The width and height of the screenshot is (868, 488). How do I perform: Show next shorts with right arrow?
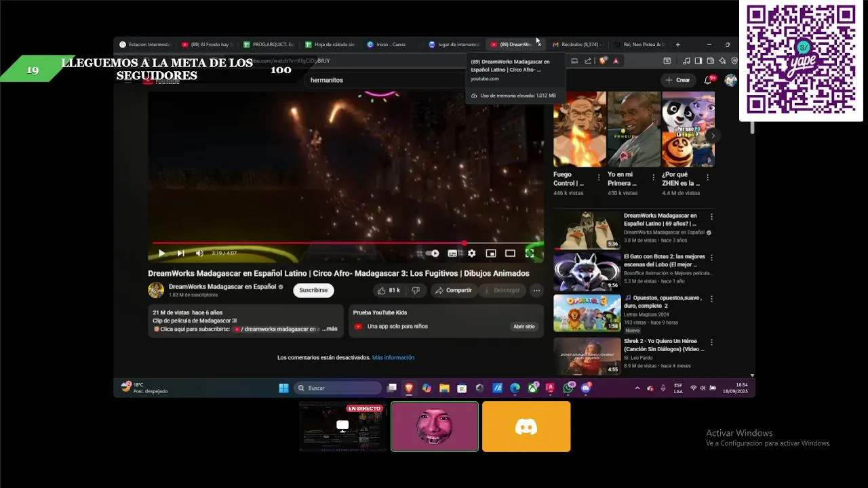click(x=713, y=136)
